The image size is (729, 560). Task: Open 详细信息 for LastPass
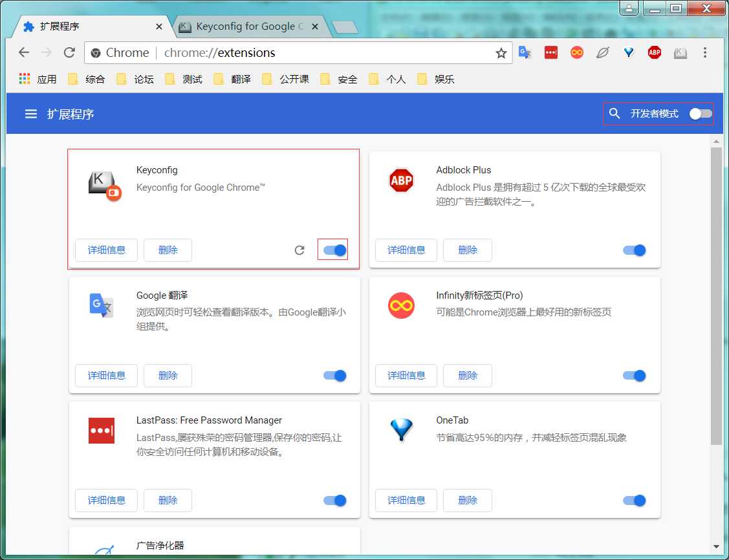point(107,501)
